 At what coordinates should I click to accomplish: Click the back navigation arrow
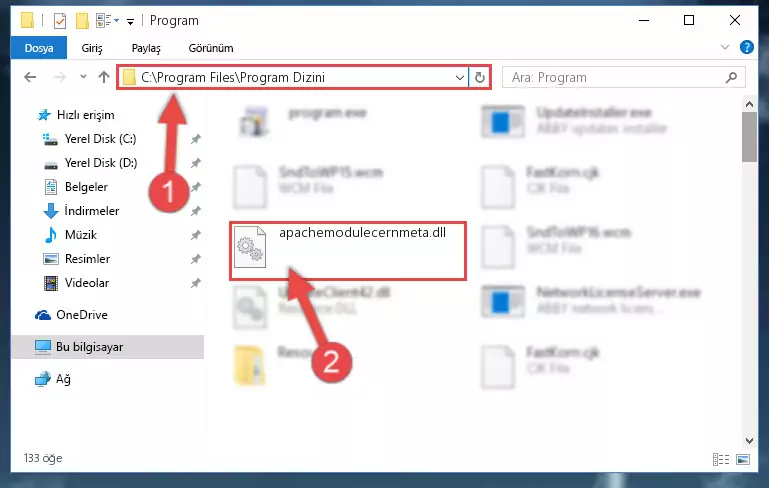30,77
